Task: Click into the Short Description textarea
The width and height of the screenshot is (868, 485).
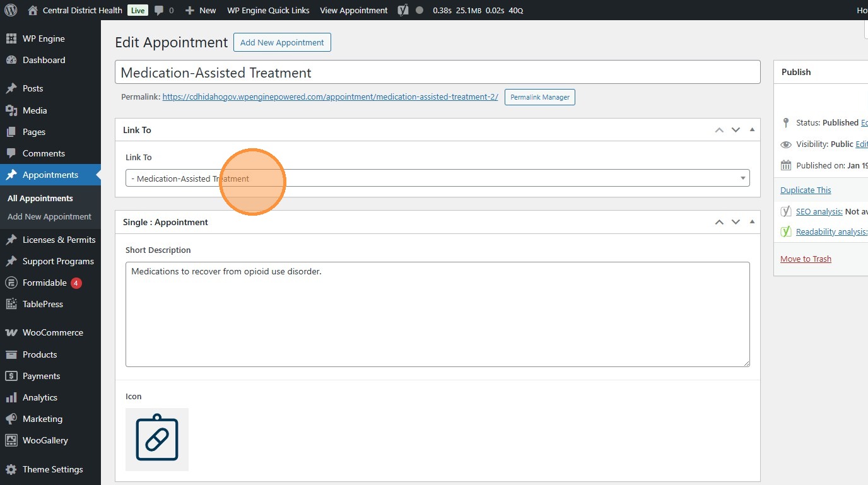Action: (437, 314)
